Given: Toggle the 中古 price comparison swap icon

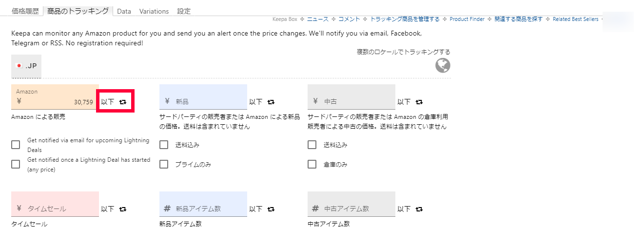Looking at the screenshot, I should tap(419, 102).
